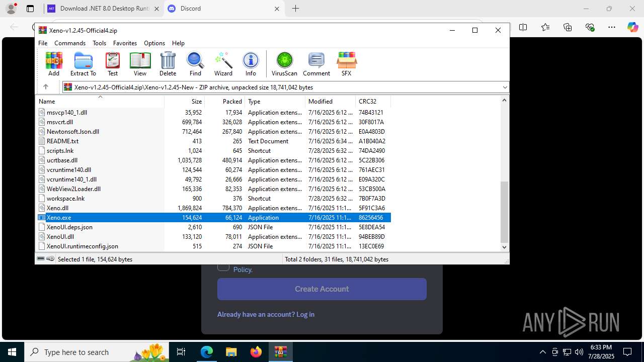Click the file list scroll up arrow
644x362 pixels.
(505, 101)
